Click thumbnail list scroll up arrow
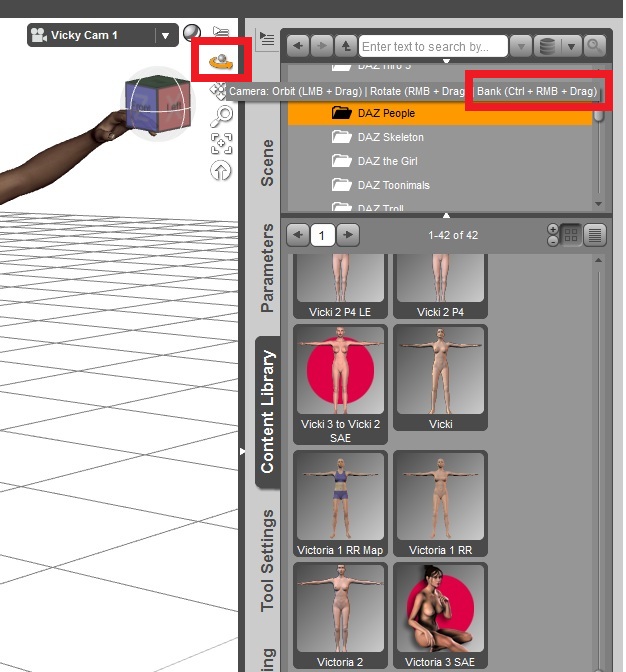The width and height of the screenshot is (626, 672). [x=599, y=260]
